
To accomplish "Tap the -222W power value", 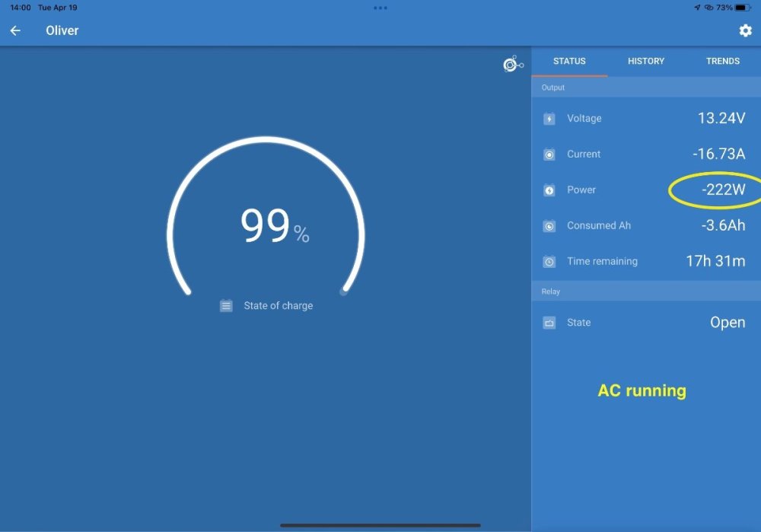I will coord(724,190).
